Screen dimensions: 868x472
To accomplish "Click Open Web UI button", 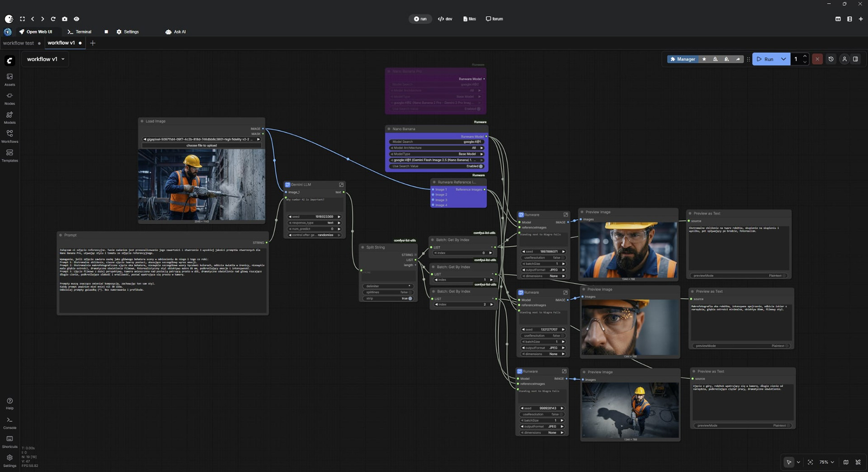I will [36, 32].
